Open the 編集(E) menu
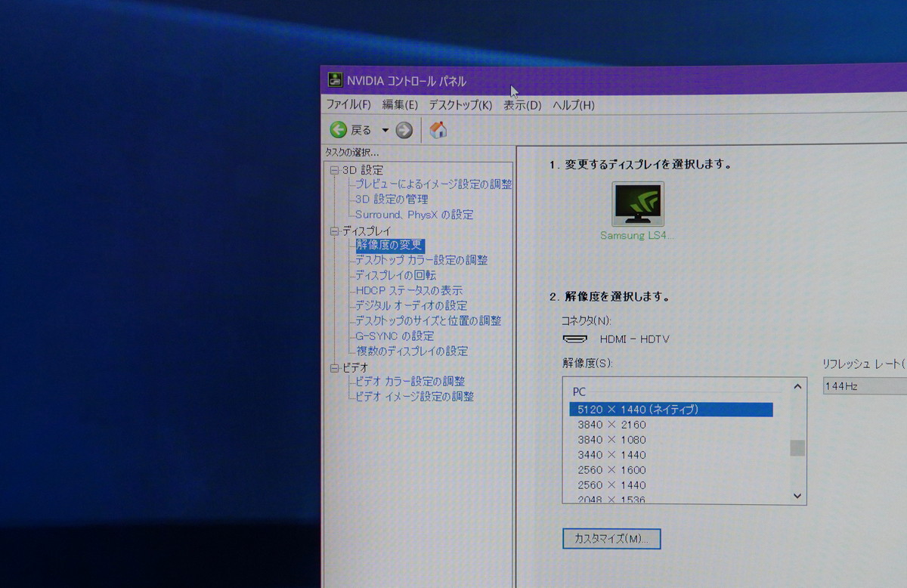The width and height of the screenshot is (907, 588). pyautogui.click(x=400, y=105)
